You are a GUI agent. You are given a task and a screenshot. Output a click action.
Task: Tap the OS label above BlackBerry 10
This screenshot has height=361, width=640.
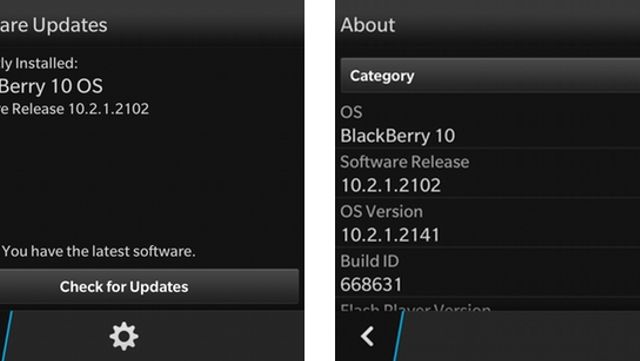[351, 112]
